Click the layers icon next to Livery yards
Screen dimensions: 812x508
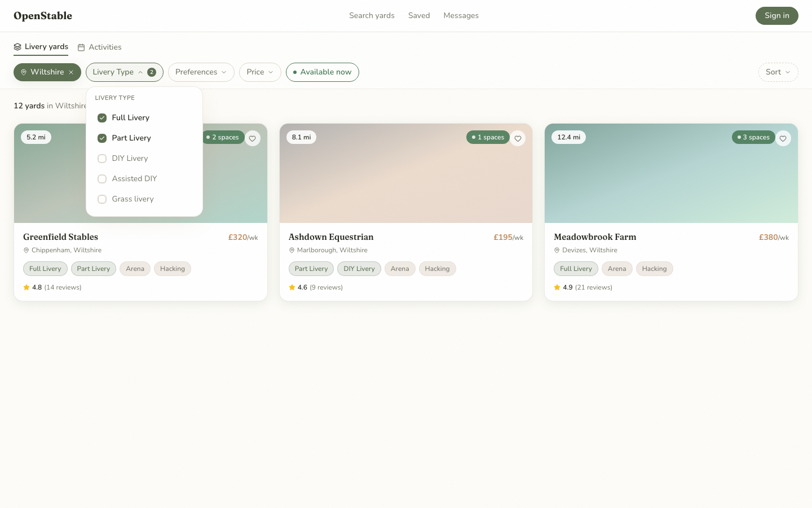17,47
